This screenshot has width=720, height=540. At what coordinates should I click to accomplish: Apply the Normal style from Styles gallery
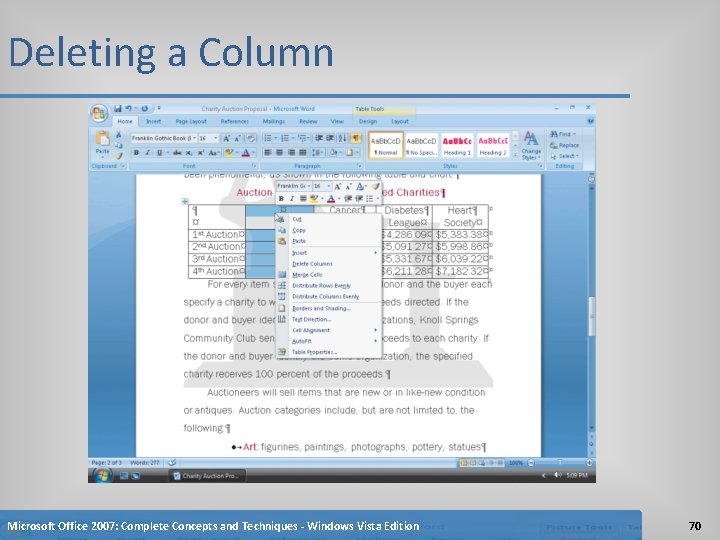(x=386, y=145)
